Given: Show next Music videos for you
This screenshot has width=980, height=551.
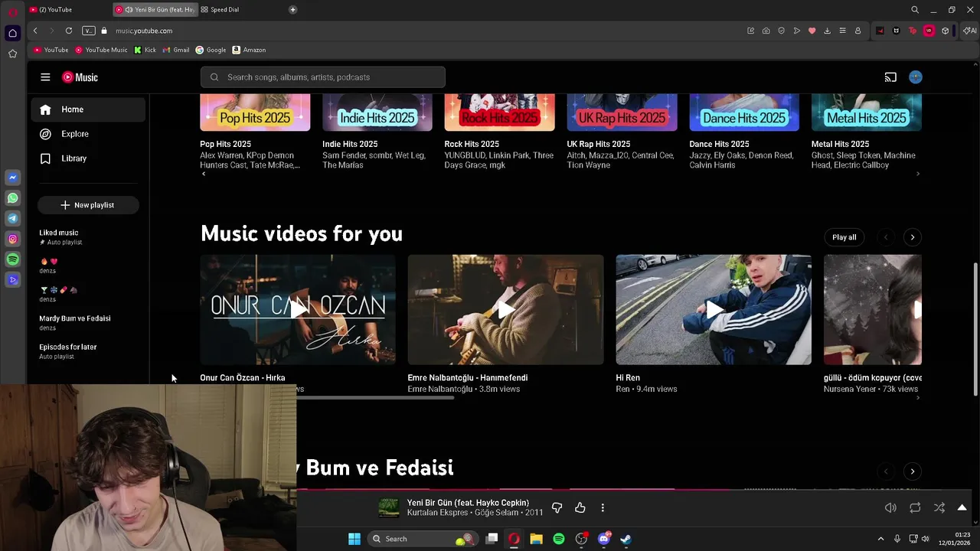Looking at the screenshot, I should 912,237.
